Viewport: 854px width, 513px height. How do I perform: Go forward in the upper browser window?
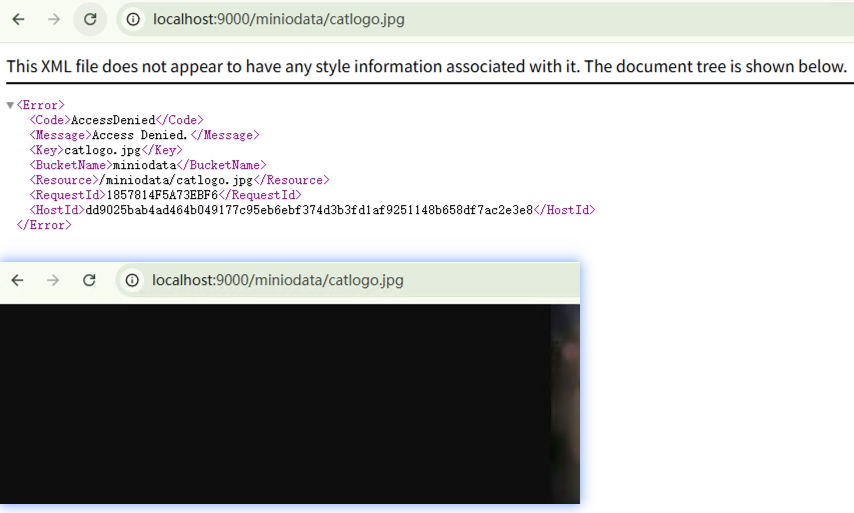point(54,20)
